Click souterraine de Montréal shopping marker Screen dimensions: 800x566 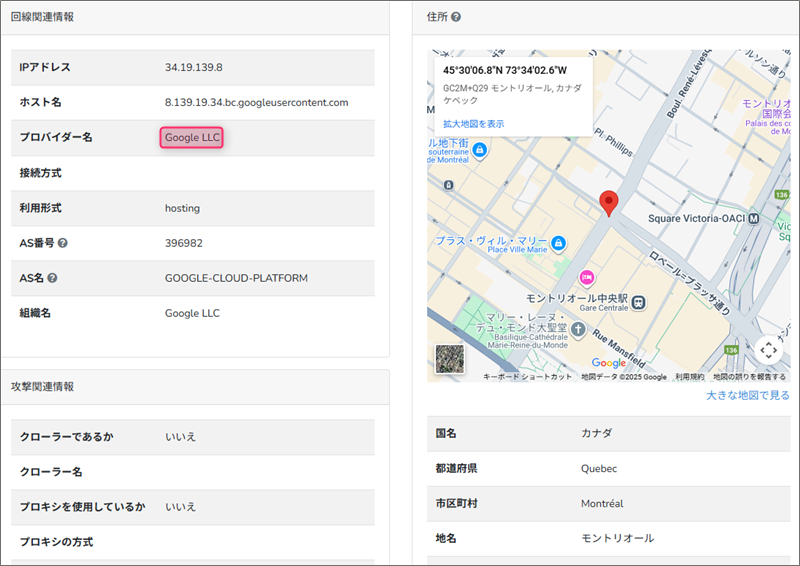(479, 150)
